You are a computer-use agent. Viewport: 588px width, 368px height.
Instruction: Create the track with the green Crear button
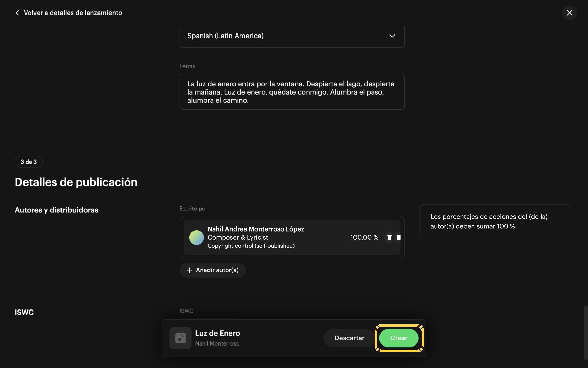point(399,338)
